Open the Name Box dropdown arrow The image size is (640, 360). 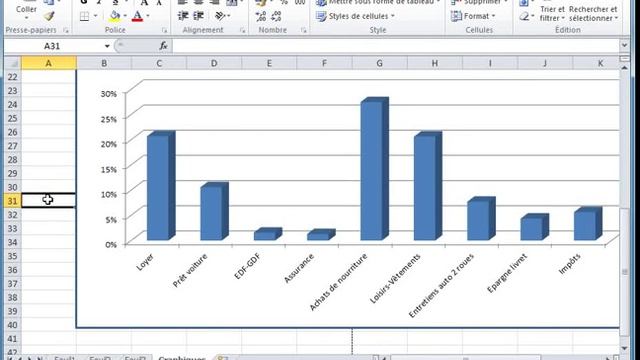point(107,46)
